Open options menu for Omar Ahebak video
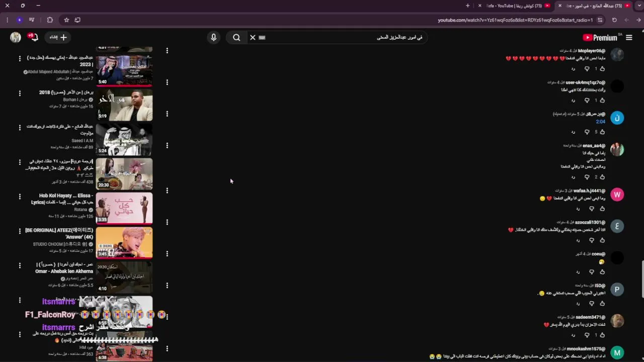 20,265
